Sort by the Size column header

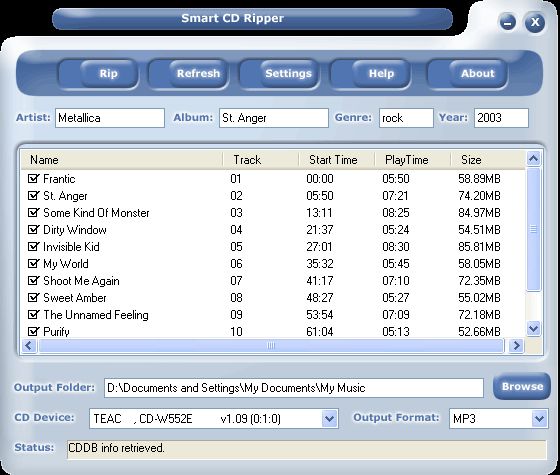click(x=488, y=160)
